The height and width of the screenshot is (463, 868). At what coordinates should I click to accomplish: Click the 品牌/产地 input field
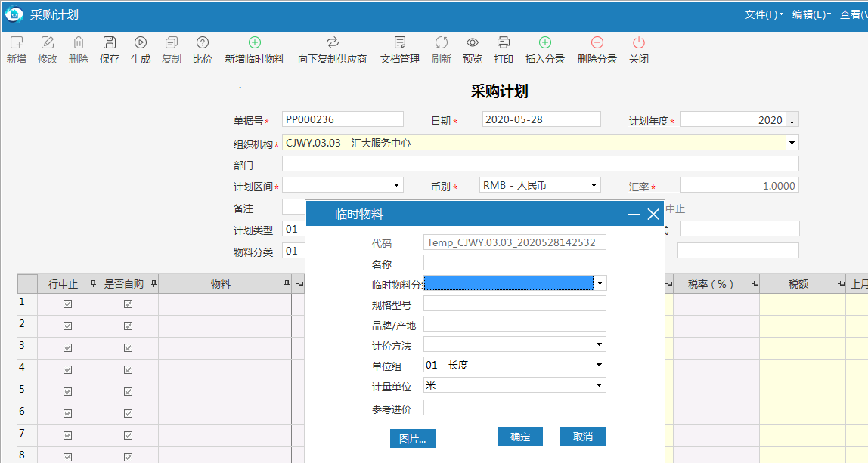coord(515,324)
